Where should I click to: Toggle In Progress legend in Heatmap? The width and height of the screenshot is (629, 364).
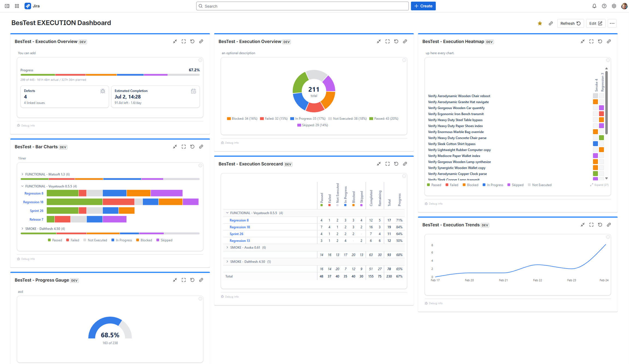pos(493,185)
